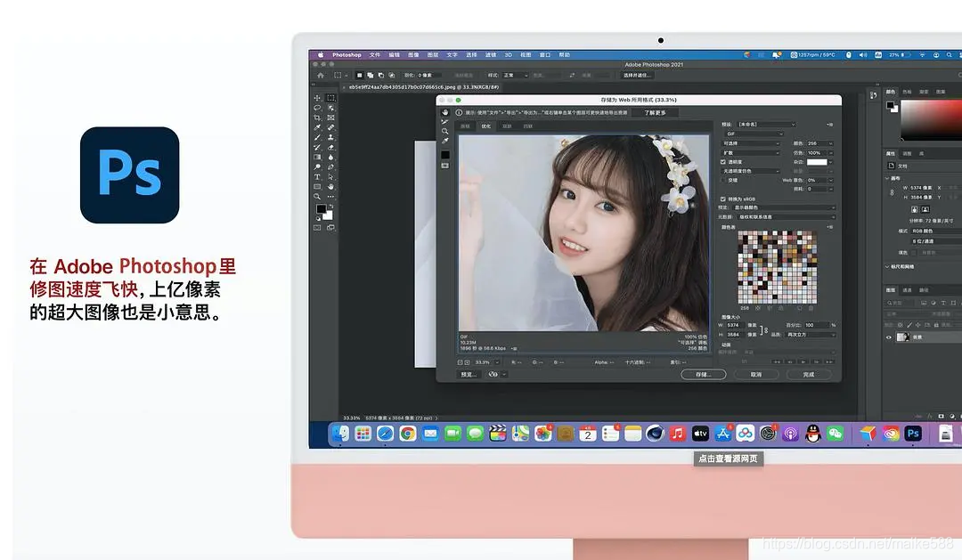Open the 文件 menu in the menu bar
The image size is (962, 560).
[375, 55]
